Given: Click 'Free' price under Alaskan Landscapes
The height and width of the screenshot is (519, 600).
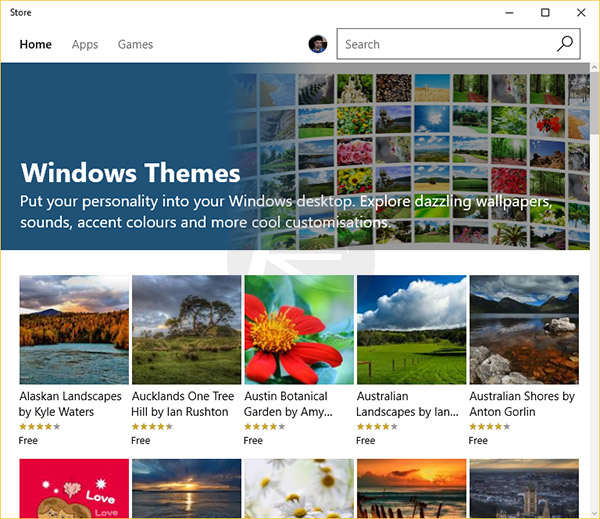Looking at the screenshot, I should (28, 441).
